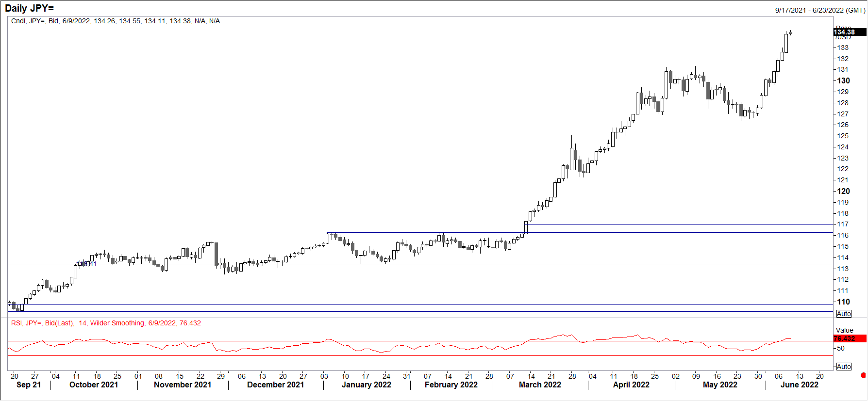Screen dimensions: 868x401
Task: Click the 'Value' label on the RSI axis
Action: tap(845, 330)
